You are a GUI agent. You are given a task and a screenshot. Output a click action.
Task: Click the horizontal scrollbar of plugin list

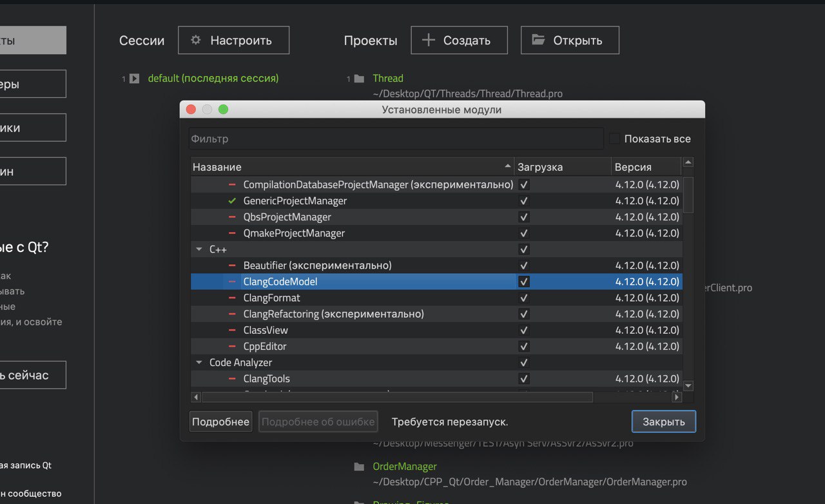(397, 397)
